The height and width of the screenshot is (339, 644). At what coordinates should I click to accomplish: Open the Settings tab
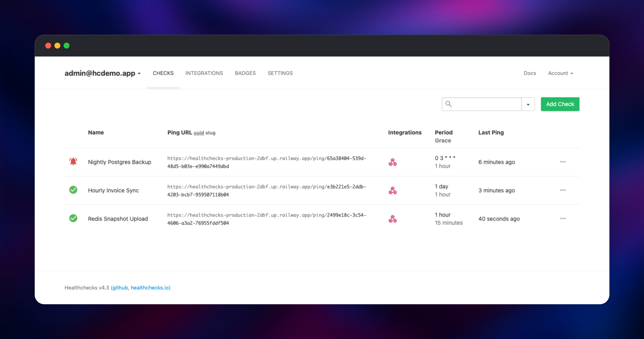coord(280,73)
